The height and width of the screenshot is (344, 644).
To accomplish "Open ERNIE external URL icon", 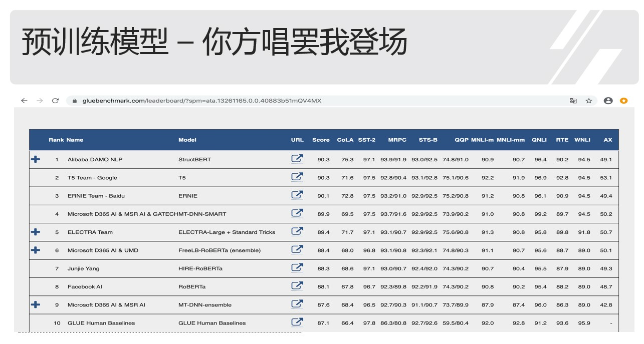I will [297, 195].
